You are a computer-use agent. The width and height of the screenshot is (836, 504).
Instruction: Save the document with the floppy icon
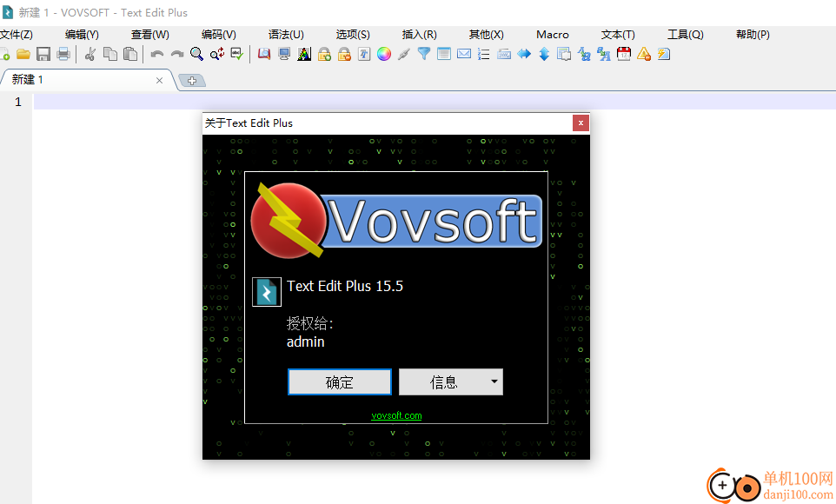click(43, 55)
